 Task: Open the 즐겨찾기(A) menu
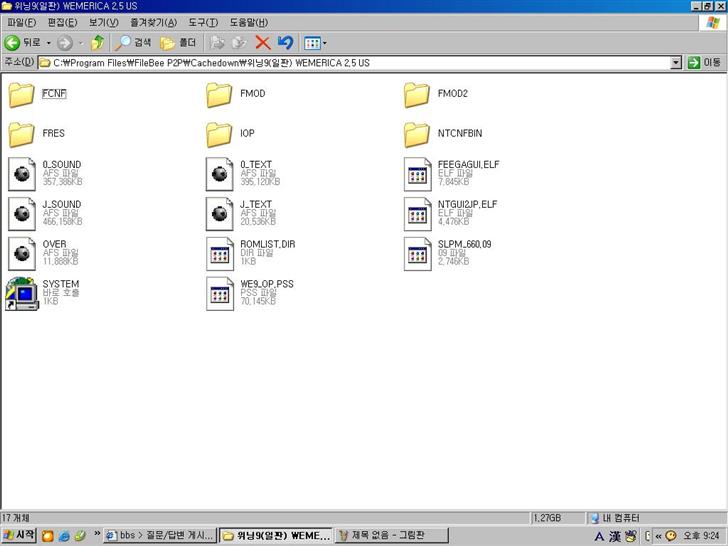(153, 22)
